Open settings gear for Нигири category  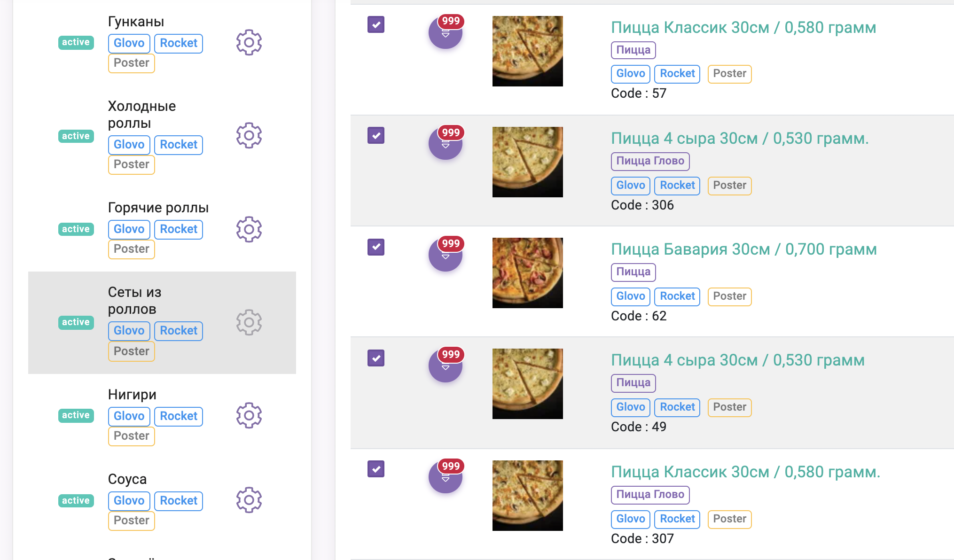(x=249, y=415)
